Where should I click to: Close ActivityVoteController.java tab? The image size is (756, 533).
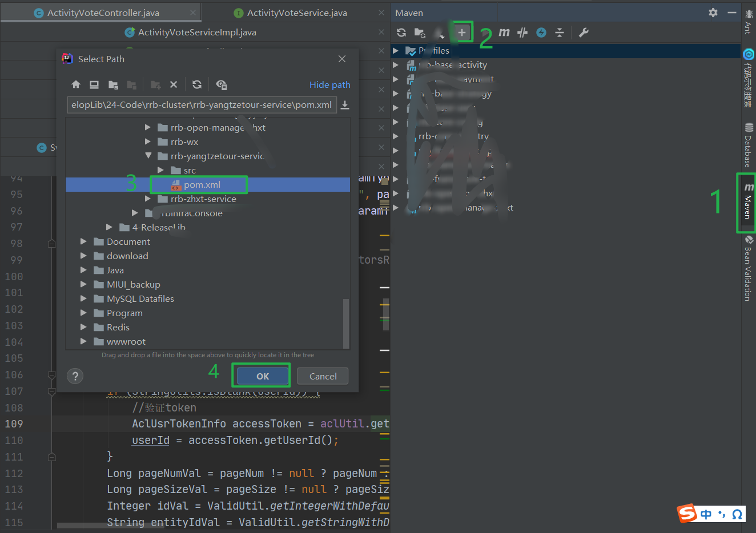click(193, 13)
